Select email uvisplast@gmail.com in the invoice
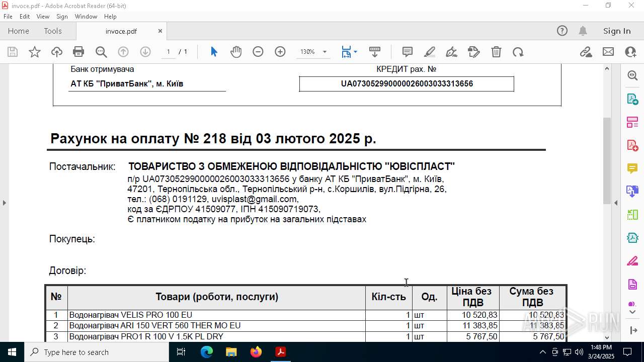Image resolution: width=644 pixels, height=362 pixels. 254,199
